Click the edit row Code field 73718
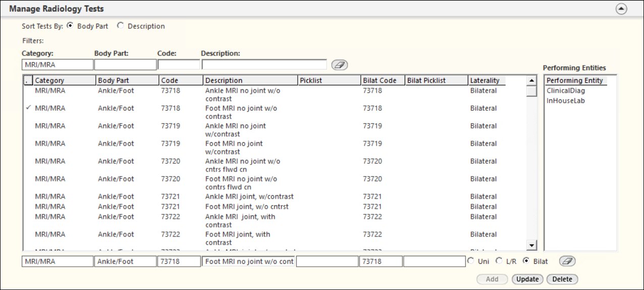This screenshot has width=644, height=290. (179, 261)
